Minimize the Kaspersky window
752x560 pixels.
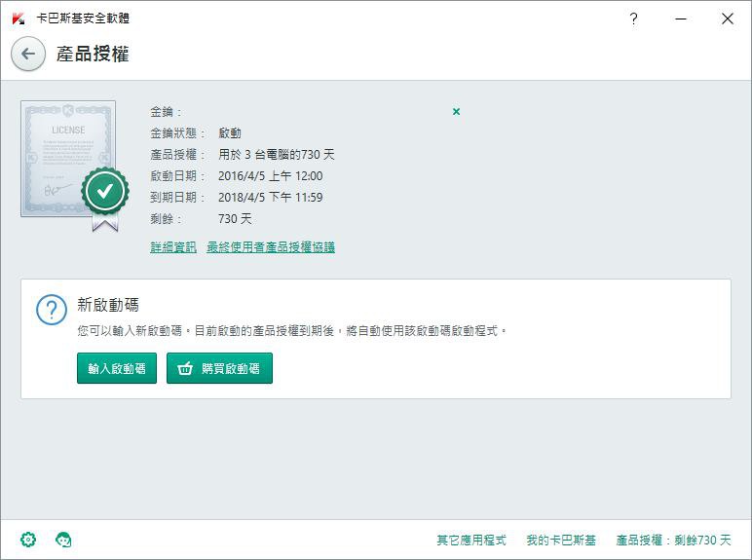681,19
